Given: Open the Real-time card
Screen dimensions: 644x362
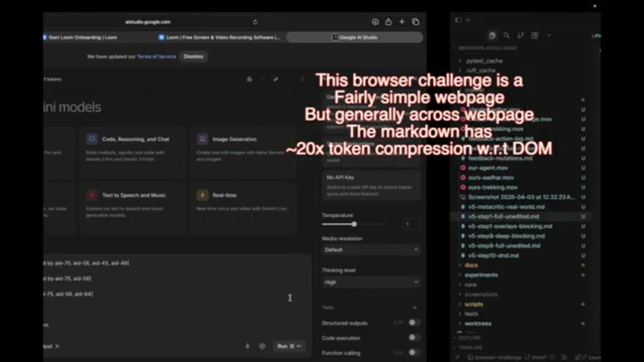Looking at the screenshot, I should [243, 208].
